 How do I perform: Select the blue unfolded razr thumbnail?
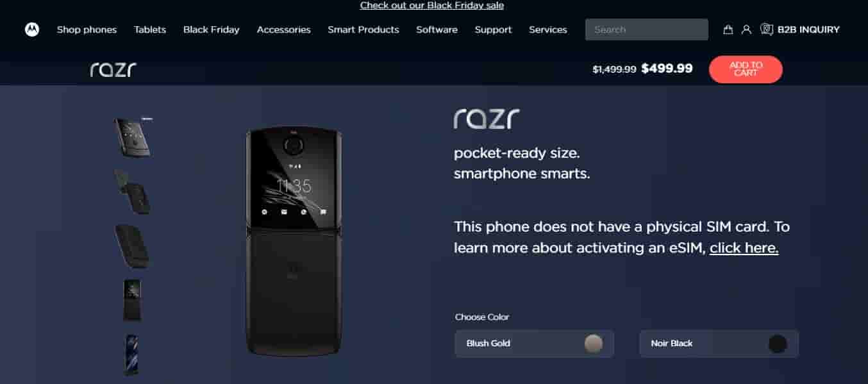(x=131, y=355)
